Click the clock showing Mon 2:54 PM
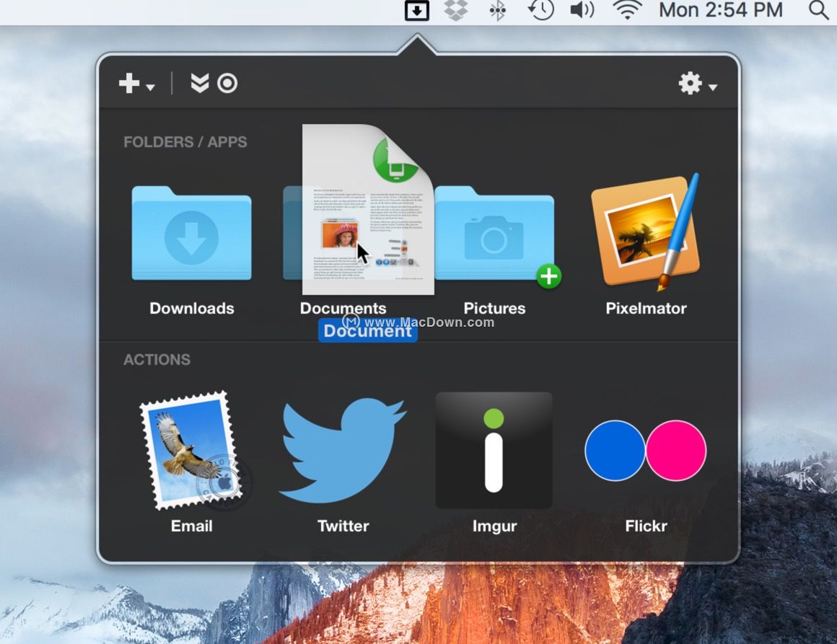The width and height of the screenshot is (837, 644). click(x=721, y=10)
